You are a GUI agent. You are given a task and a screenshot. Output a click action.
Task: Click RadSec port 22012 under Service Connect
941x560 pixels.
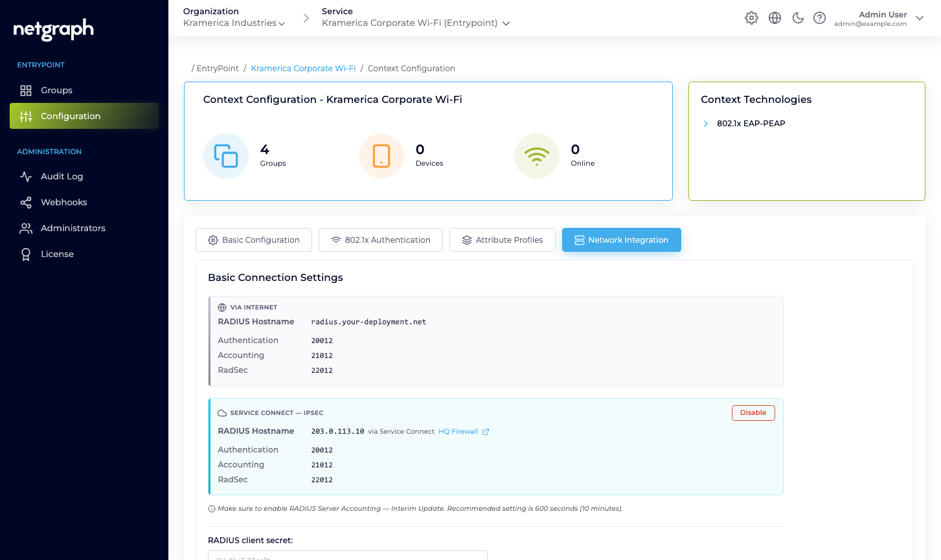322,480
